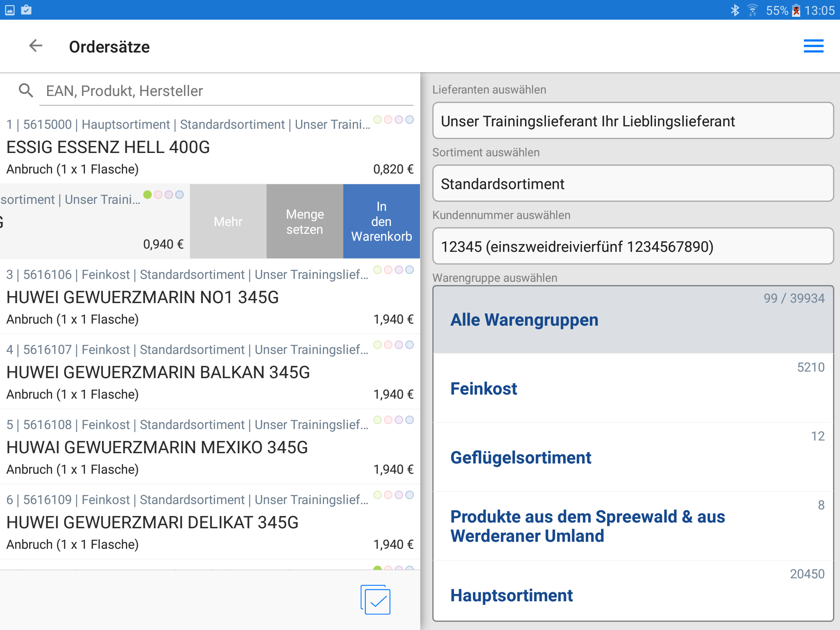The image size is (840, 630).
Task: Open the hamburger menu icon
Action: coord(813,46)
